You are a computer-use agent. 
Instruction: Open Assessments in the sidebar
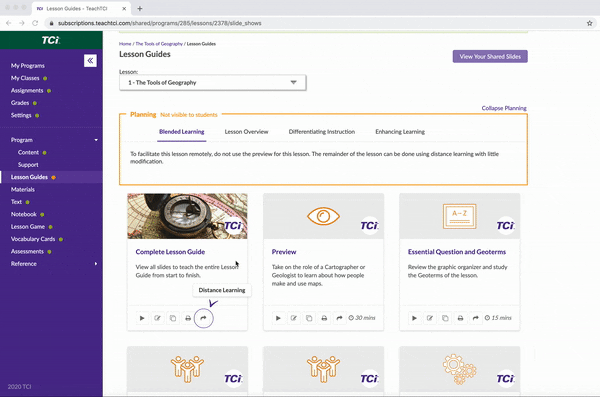coord(27,252)
